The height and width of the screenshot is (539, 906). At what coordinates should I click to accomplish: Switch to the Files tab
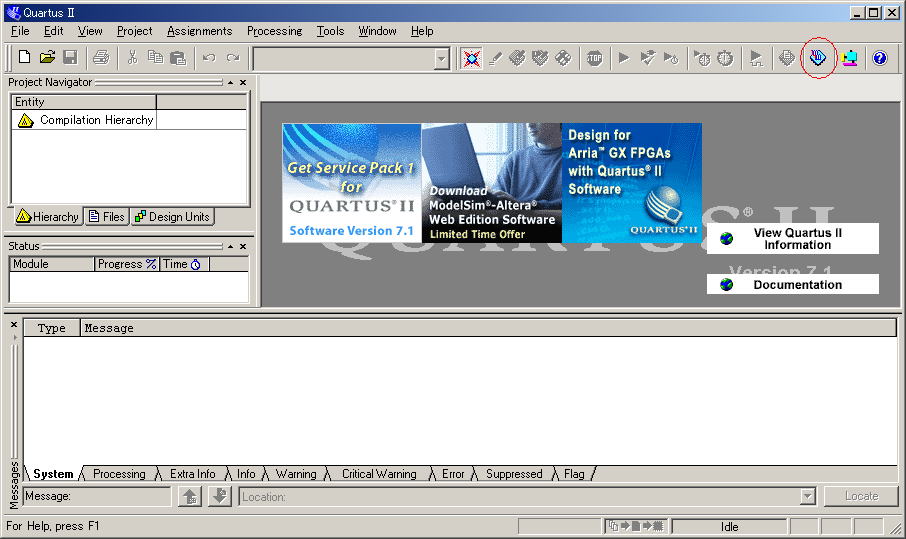[x=106, y=217]
